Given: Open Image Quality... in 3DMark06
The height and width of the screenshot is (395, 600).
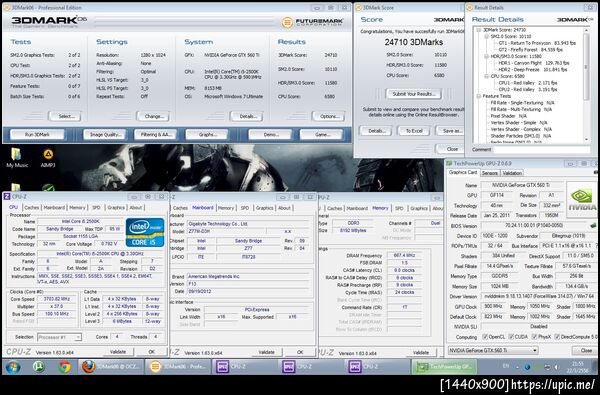Looking at the screenshot, I should [105, 134].
